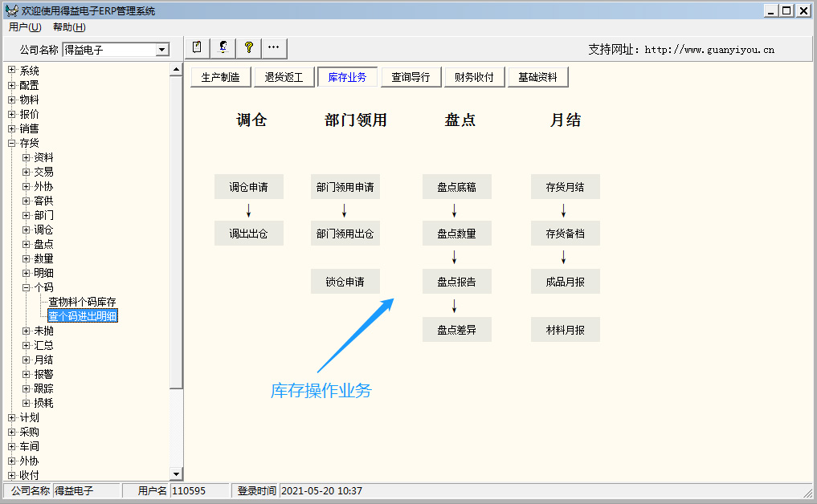Open the 帮助(H) menu

(x=69, y=27)
